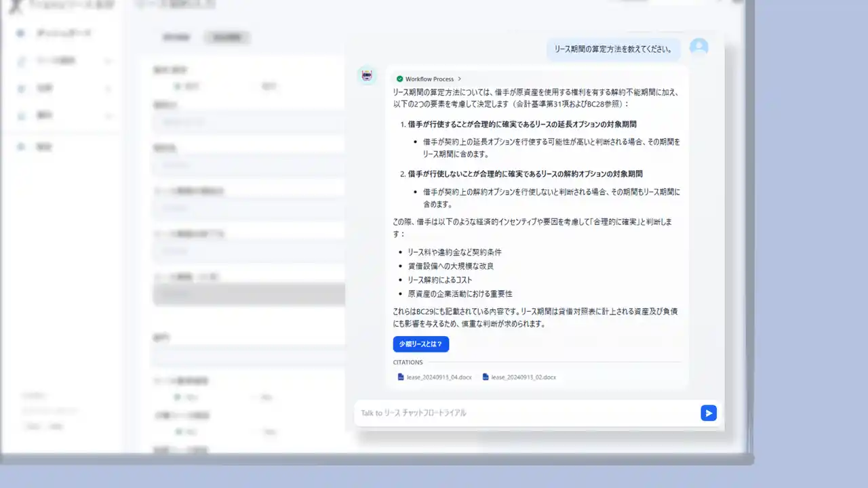The image size is (868, 488).
Task: Select the first radio option atop the form
Action: [x=177, y=86]
